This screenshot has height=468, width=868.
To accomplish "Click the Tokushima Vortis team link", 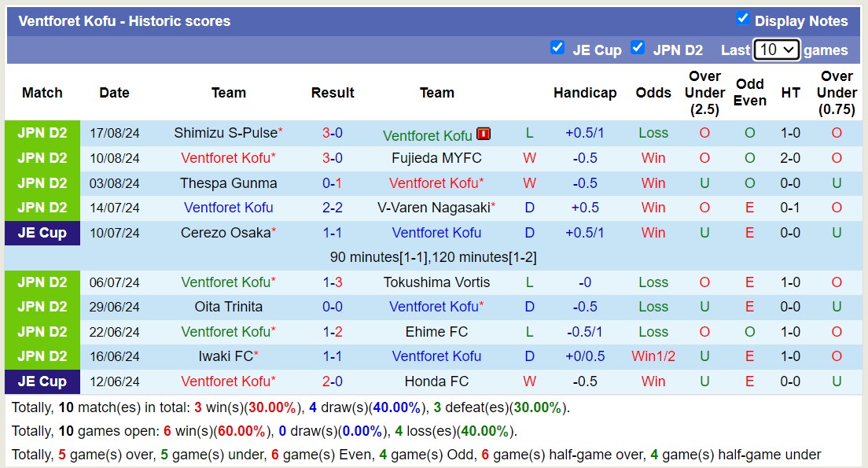I will (x=437, y=282).
